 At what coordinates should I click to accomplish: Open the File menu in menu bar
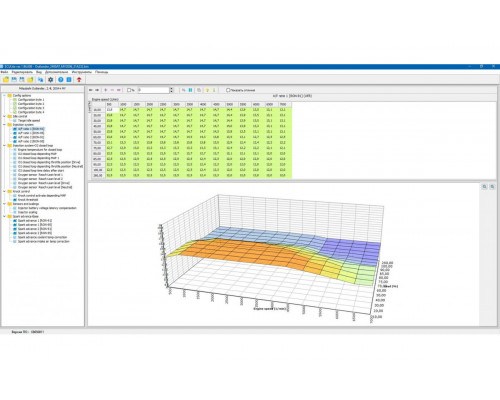5,72
